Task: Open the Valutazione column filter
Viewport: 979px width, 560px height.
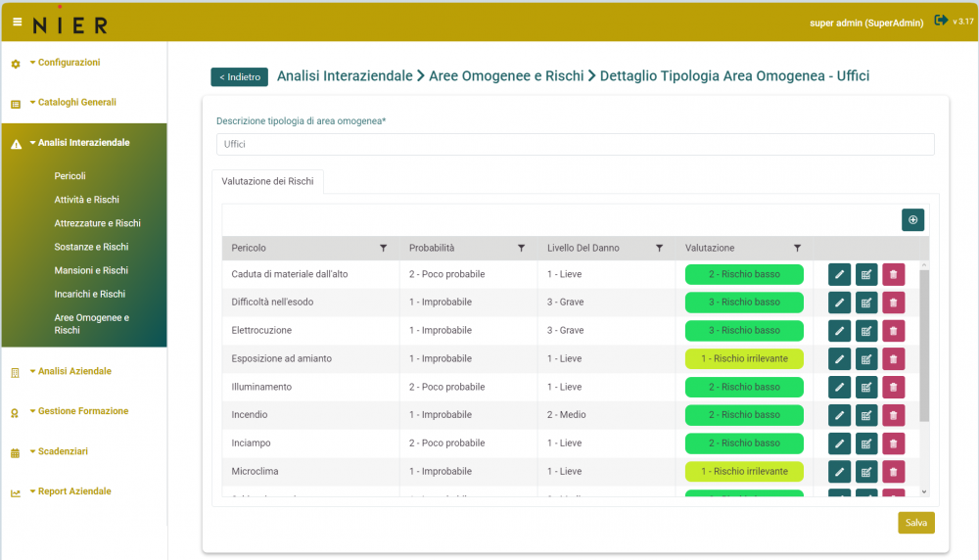Action: [x=797, y=249]
